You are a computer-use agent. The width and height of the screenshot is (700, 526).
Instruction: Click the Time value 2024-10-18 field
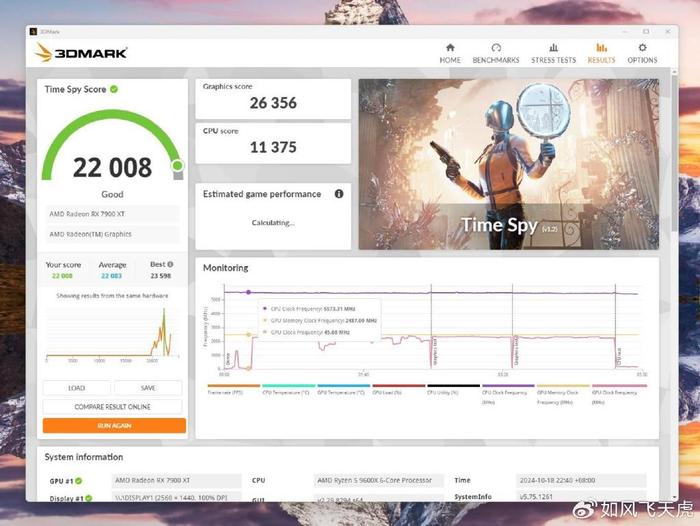tap(581, 480)
